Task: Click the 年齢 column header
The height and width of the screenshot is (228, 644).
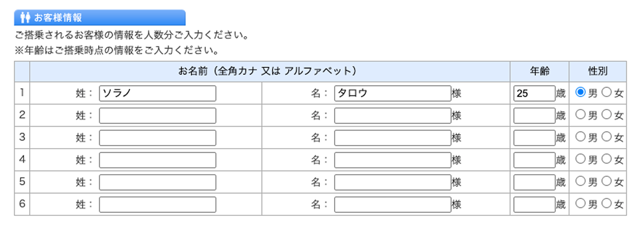Action: [539, 71]
